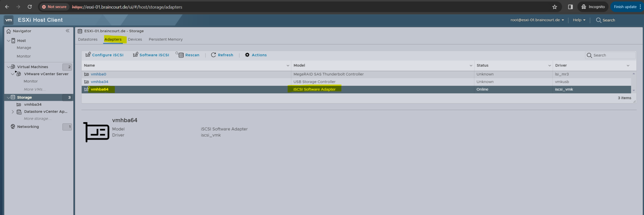Collapse the Storage tree node

pos(8,97)
